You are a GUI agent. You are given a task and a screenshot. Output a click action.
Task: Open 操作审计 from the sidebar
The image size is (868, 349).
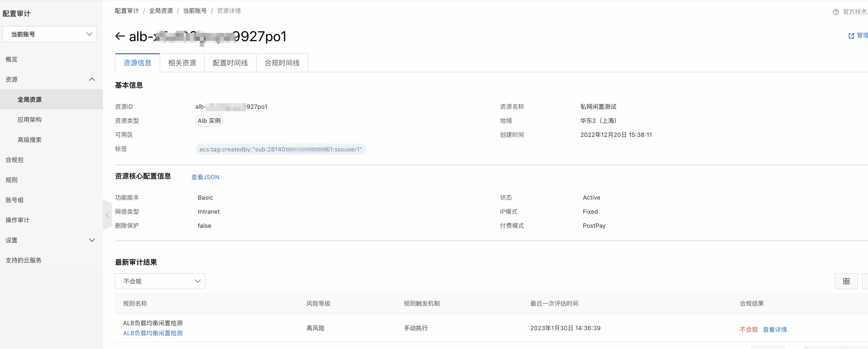[x=18, y=220]
